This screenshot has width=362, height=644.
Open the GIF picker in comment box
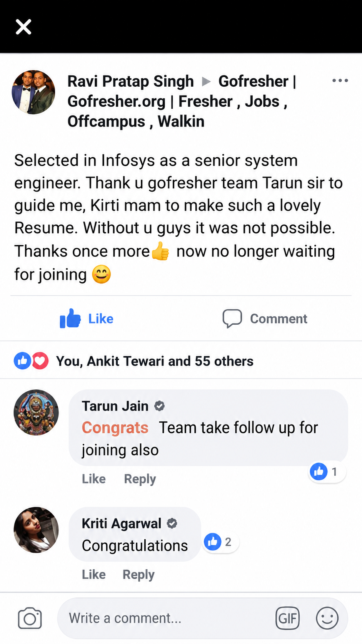pyautogui.click(x=287, y=618)
